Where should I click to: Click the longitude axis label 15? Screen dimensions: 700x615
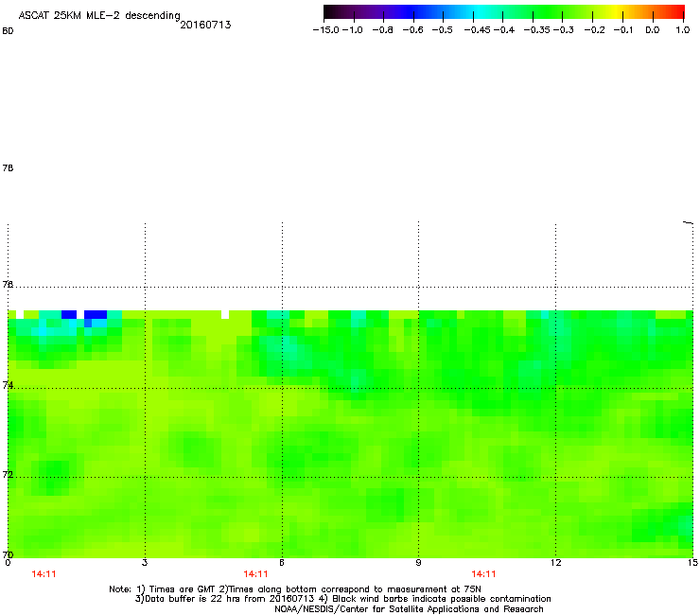pyautogui.click(x=692, y=563)
